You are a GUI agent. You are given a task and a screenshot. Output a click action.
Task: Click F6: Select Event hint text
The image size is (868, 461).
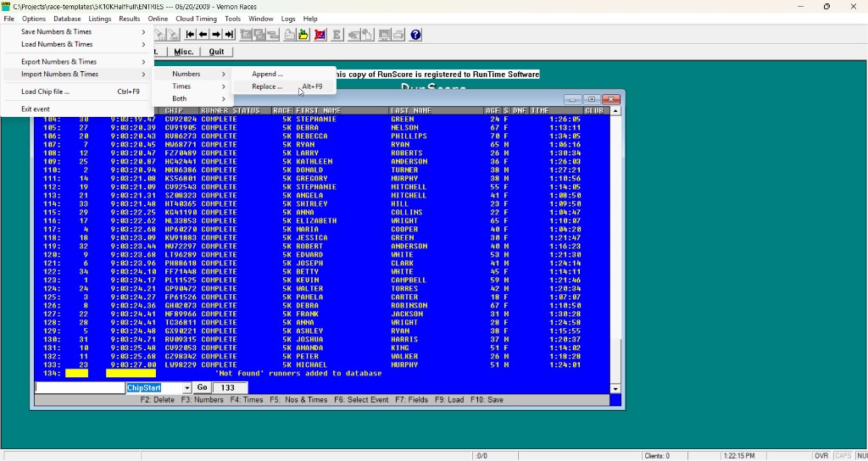[361, 400]
